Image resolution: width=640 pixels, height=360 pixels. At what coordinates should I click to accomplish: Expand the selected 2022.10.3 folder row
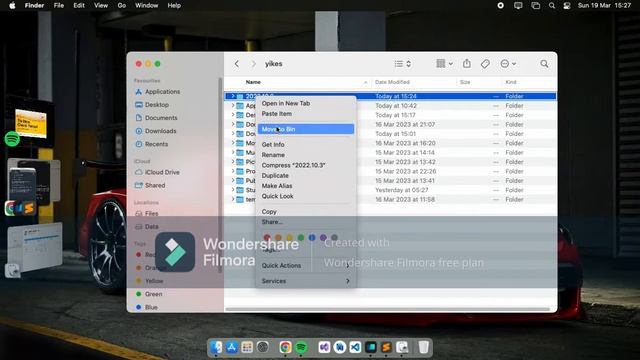(233, 96)
